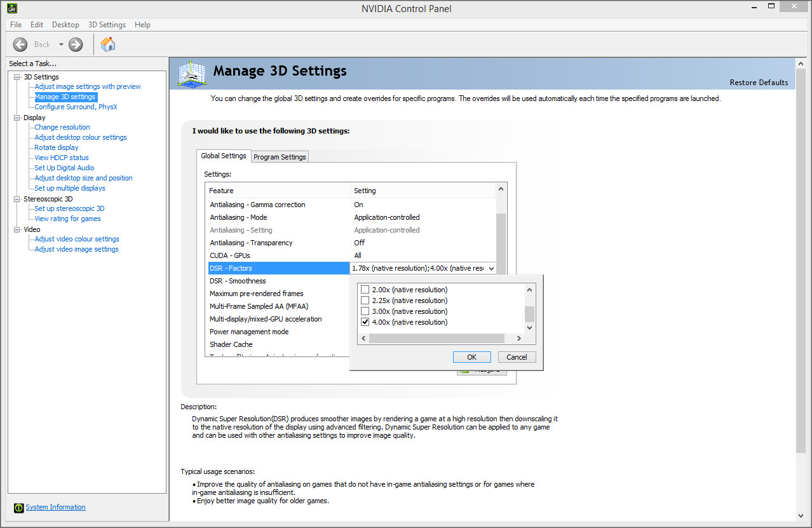Open the System Information link
The image size is (812, 528).
55,507
